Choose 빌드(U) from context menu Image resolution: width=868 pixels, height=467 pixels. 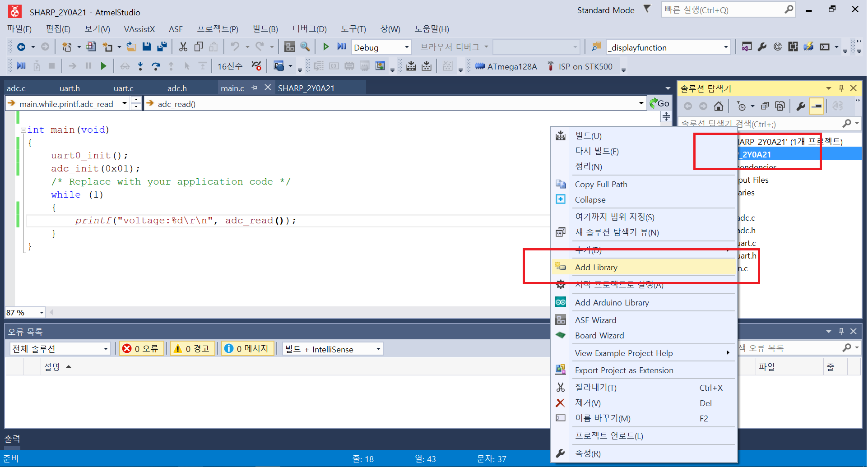click(x=644, y=136)
